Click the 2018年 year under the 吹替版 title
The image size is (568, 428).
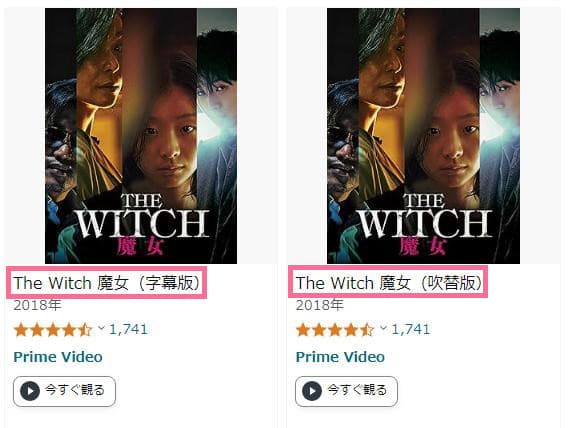(x=320, y=306)
